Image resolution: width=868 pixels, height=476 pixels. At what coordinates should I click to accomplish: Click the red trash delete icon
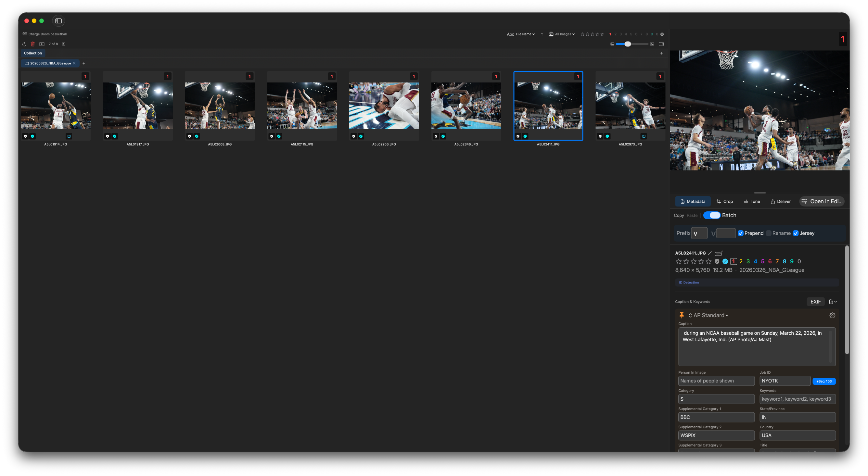point(33,44)
